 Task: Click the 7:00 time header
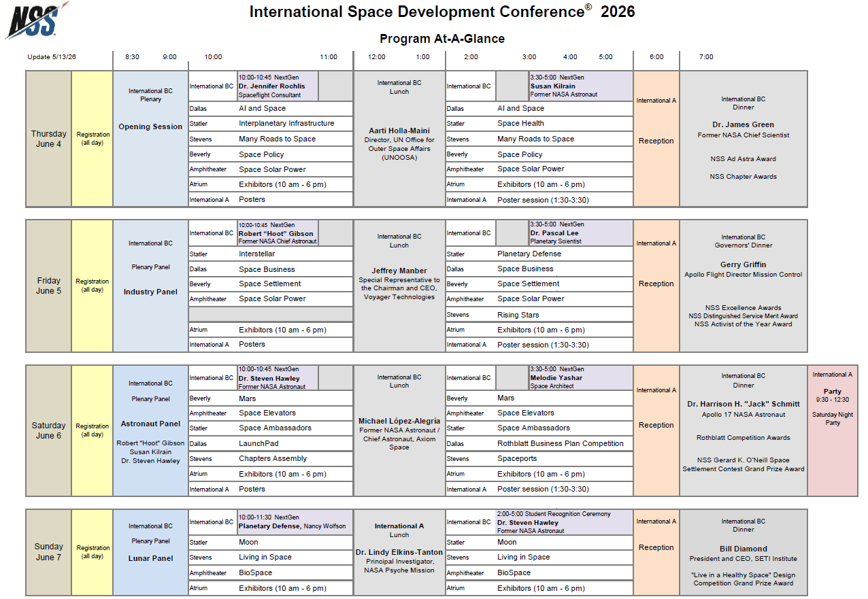(706, 57)
